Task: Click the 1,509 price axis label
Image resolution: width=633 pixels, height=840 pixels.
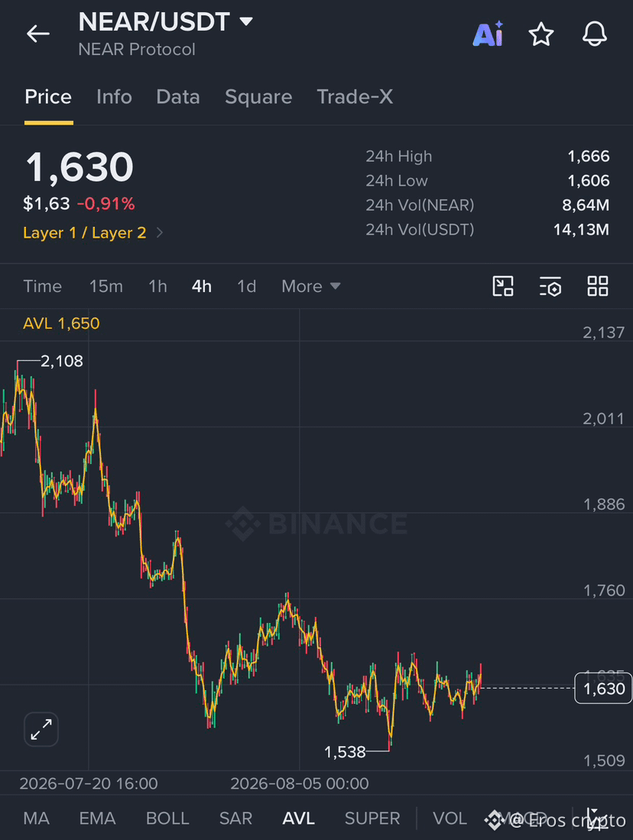Action: [x=603, y=761]
